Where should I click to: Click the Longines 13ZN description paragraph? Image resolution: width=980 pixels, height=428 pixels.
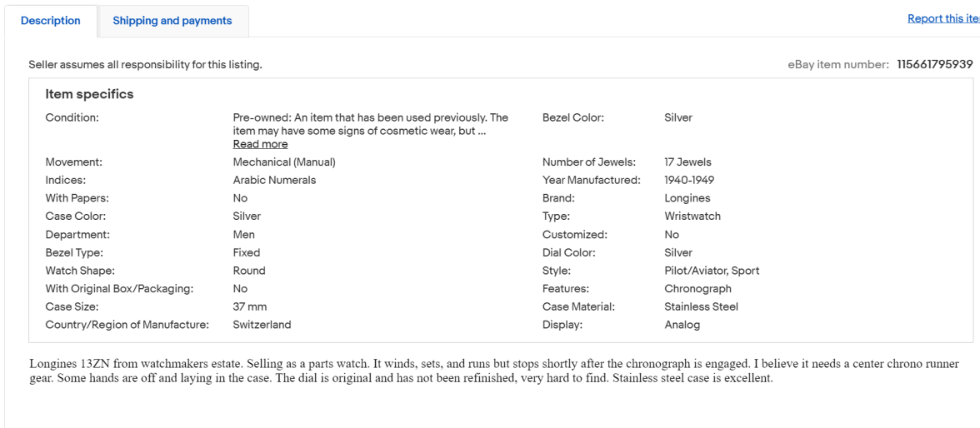coord(492,371)
